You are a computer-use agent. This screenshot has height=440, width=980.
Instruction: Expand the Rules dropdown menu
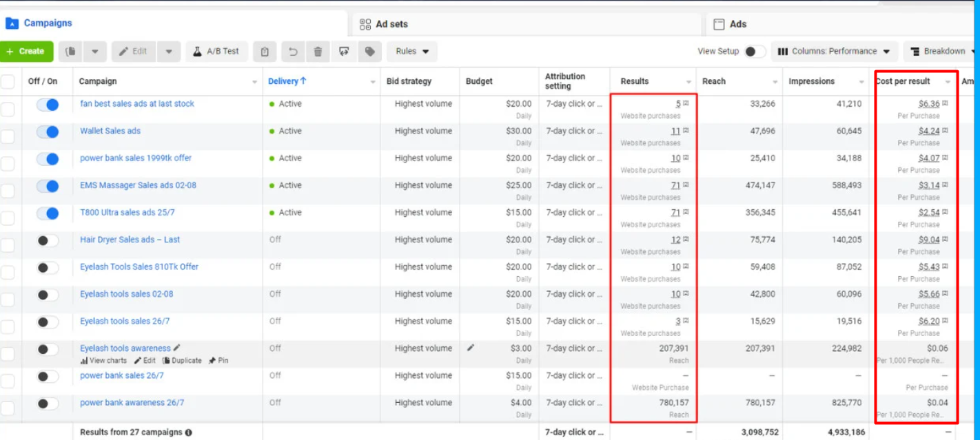(x=412, y=52)
